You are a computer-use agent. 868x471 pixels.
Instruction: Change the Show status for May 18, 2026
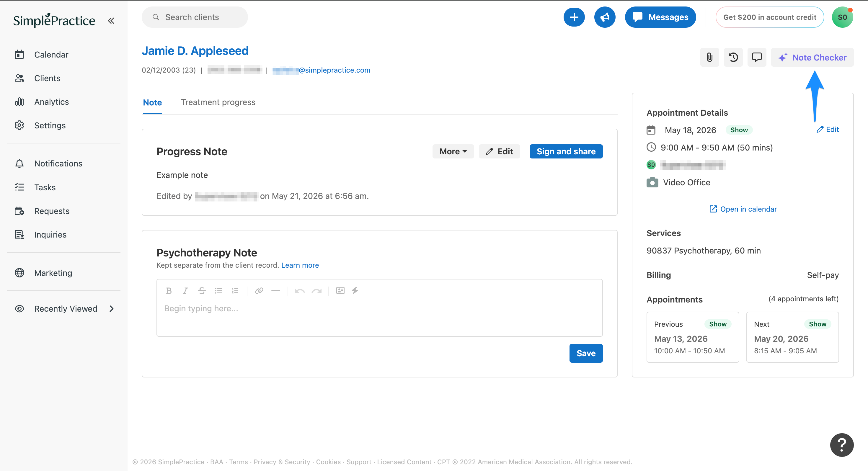tap(739, 130)
